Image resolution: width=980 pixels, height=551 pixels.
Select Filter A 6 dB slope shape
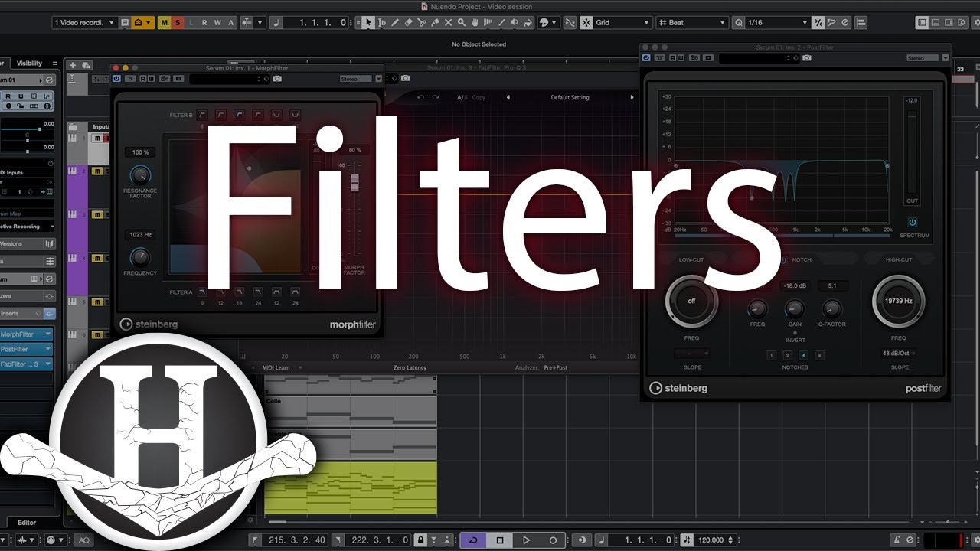click(202, 292)
